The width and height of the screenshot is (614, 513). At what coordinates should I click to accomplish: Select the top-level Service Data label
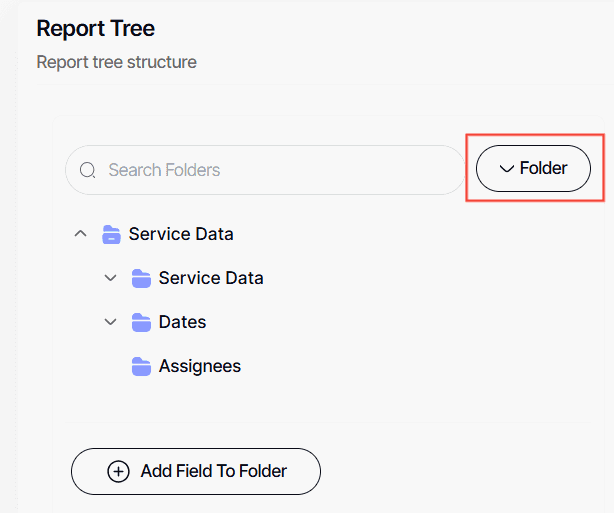pos(181,234)
